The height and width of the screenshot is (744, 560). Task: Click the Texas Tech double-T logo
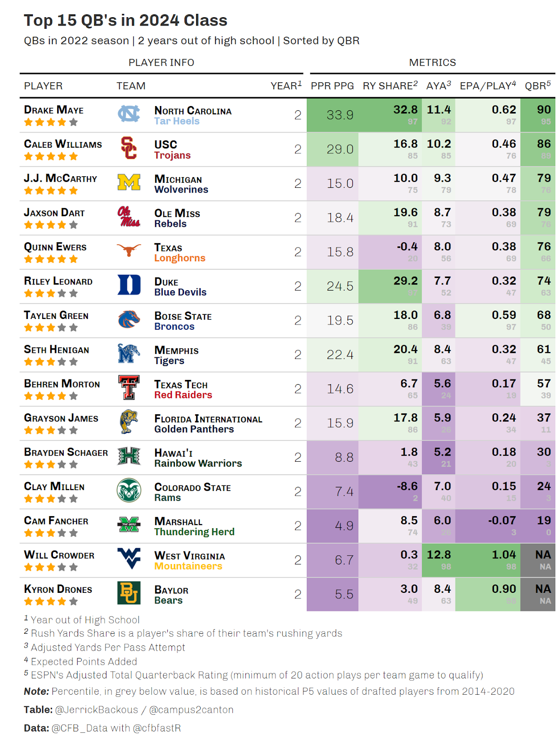(129, 388)
